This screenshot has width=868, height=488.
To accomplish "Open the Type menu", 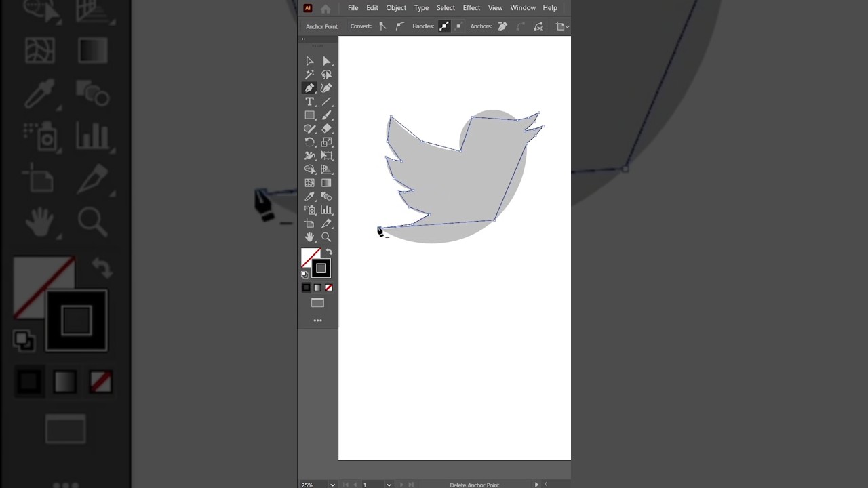I will (421, 8).
